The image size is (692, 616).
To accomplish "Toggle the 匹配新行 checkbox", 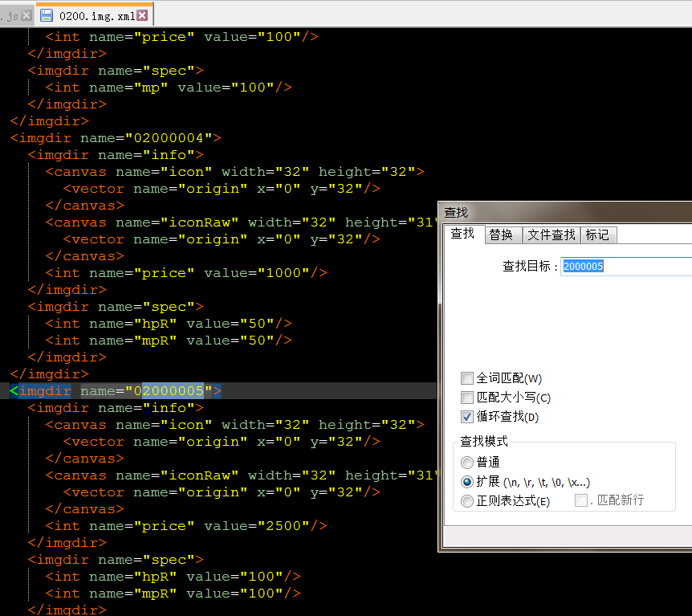I will [581, 500].
